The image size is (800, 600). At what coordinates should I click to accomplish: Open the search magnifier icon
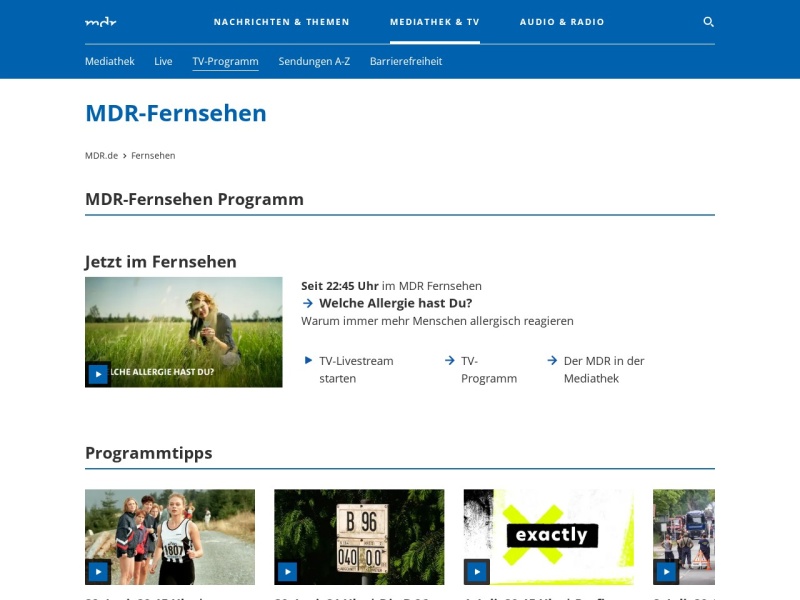point(708,22)
